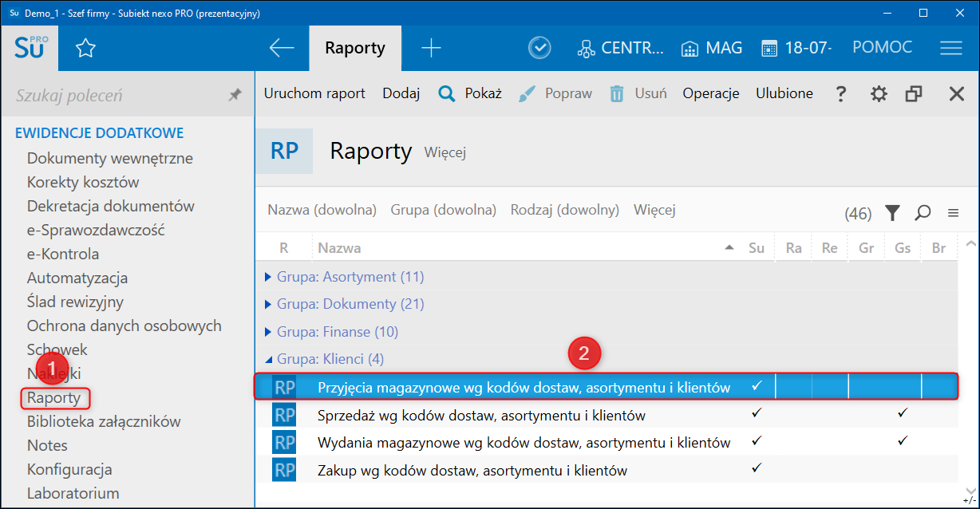Open the calendar date 18-07-
Screen dimensions: 980x509
point(796,48)
